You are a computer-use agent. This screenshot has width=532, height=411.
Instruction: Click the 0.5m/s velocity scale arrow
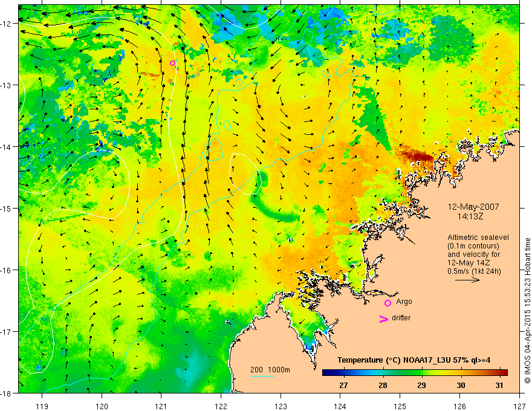467,280
